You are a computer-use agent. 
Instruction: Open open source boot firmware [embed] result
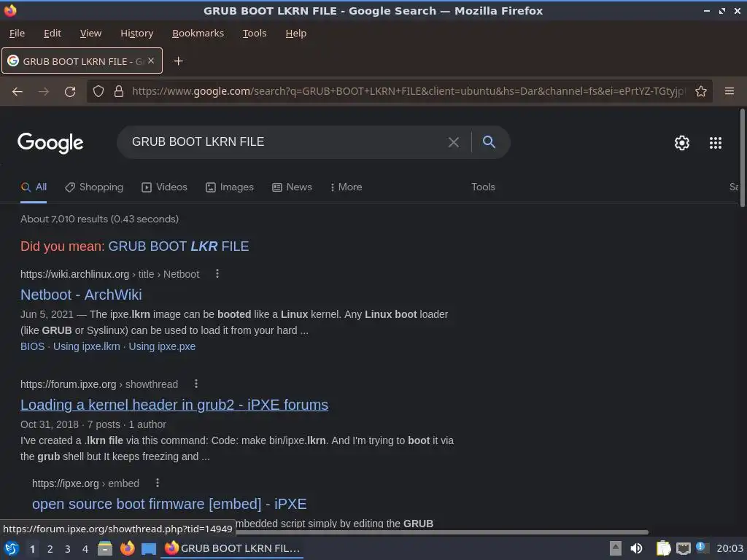[x=169, y=504]
